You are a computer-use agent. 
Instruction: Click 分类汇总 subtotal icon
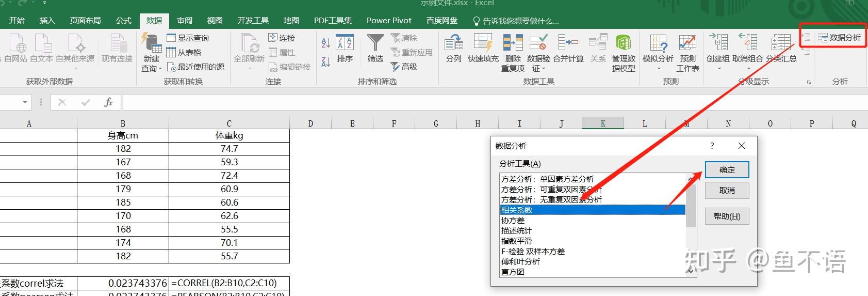(781, 49)
